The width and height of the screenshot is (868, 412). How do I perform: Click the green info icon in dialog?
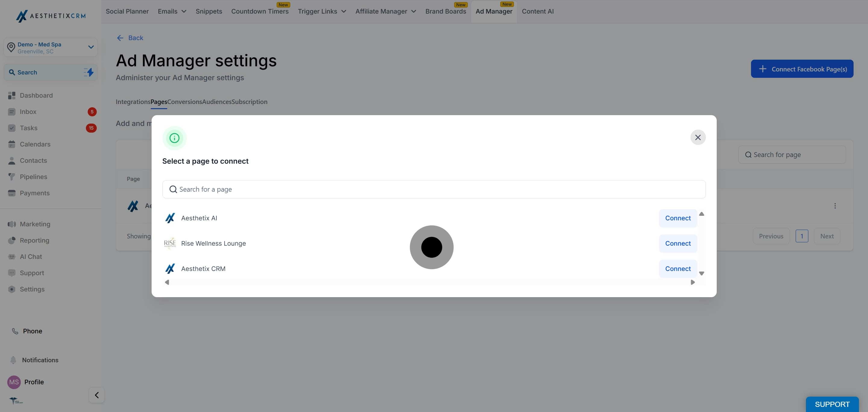[x=174, y=138]
